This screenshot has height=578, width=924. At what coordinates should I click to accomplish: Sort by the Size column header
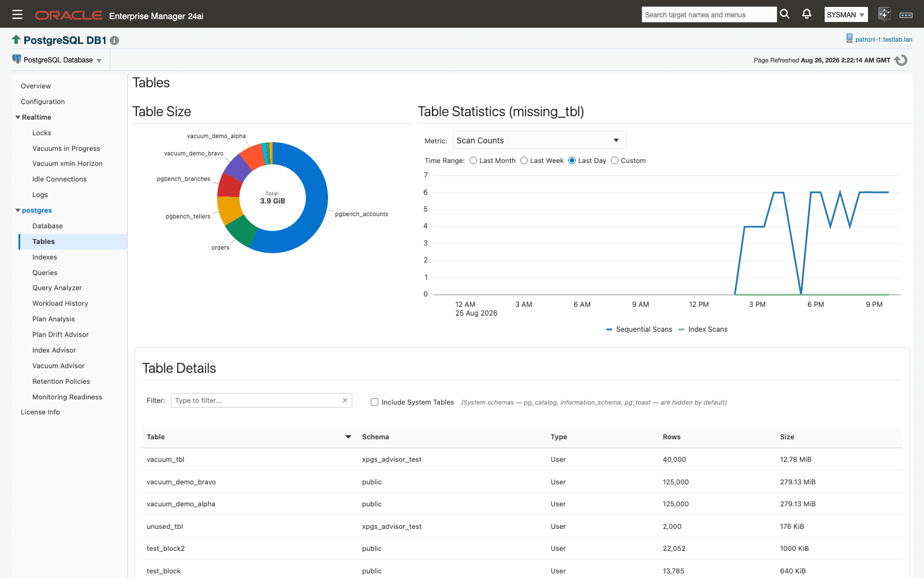pos(787,437)
